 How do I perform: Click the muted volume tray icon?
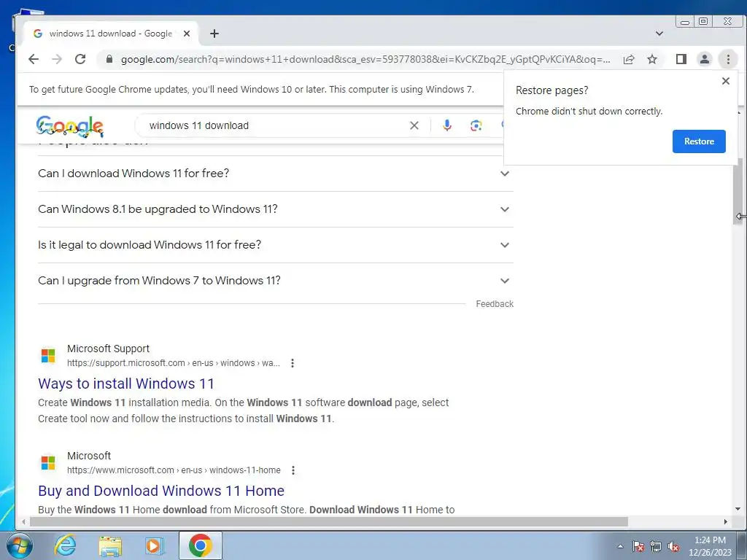click(x=673, y=546)
